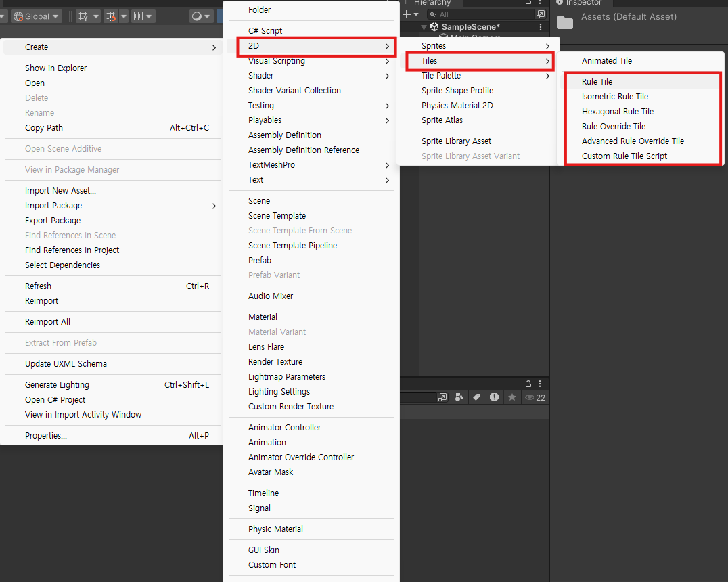Open the grid snapping dropdown arrow
This screenshot has width=728, height=582.
point(124,17)
